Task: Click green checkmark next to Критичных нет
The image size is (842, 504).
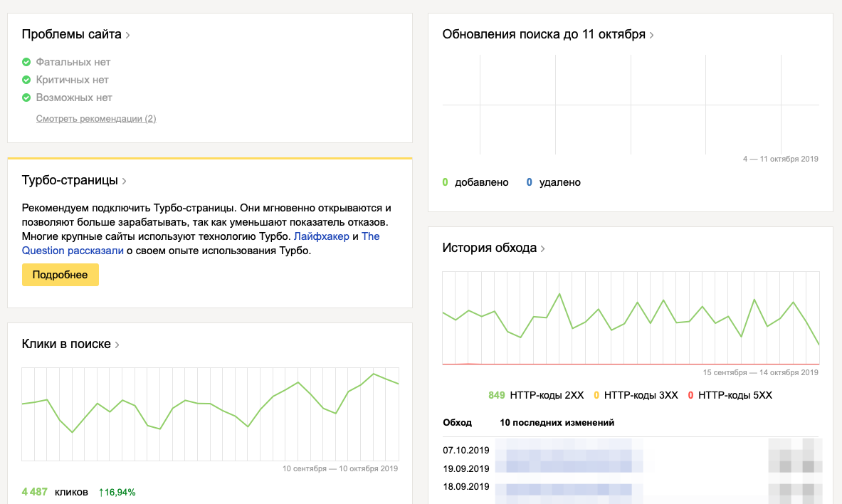Action: pos(26,80)
